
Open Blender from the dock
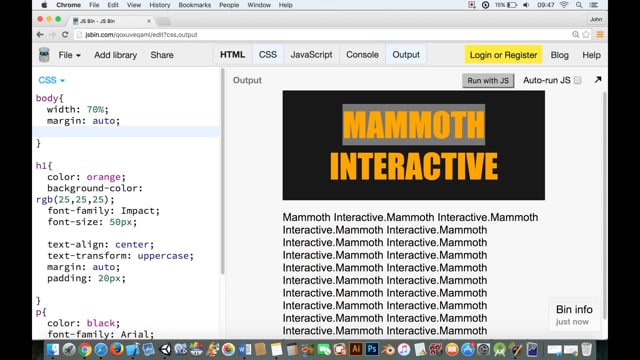388,349
